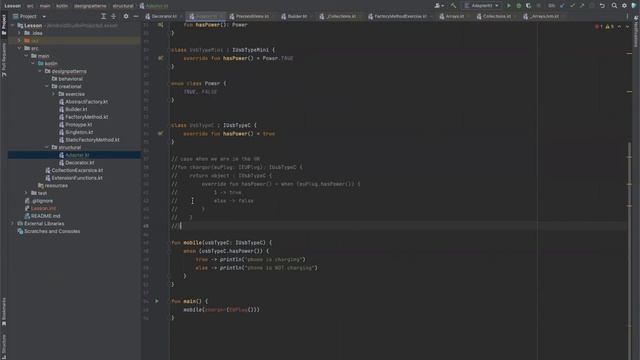Click the Git commit checkmark icon
Image resolution: width=640 pixels, height=360 pixels.
[x=572, y=6]
